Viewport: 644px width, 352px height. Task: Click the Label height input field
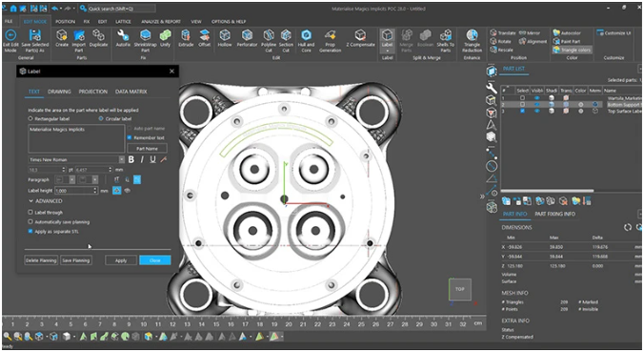76,191
